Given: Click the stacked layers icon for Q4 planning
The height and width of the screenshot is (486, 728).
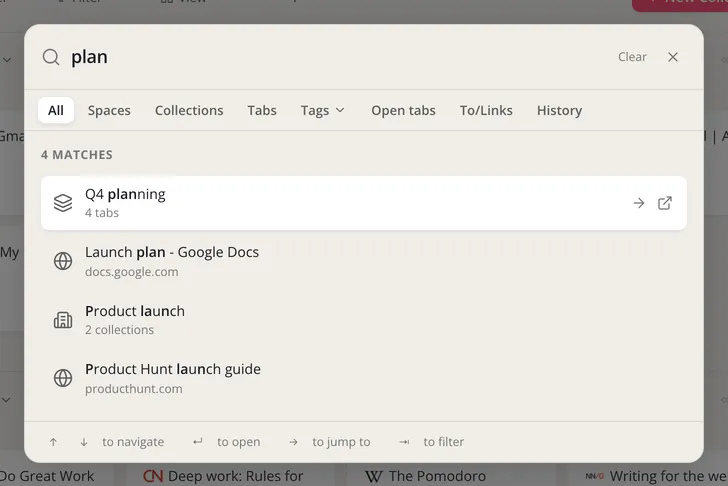Looking at the screenshot, I should 63,203.
